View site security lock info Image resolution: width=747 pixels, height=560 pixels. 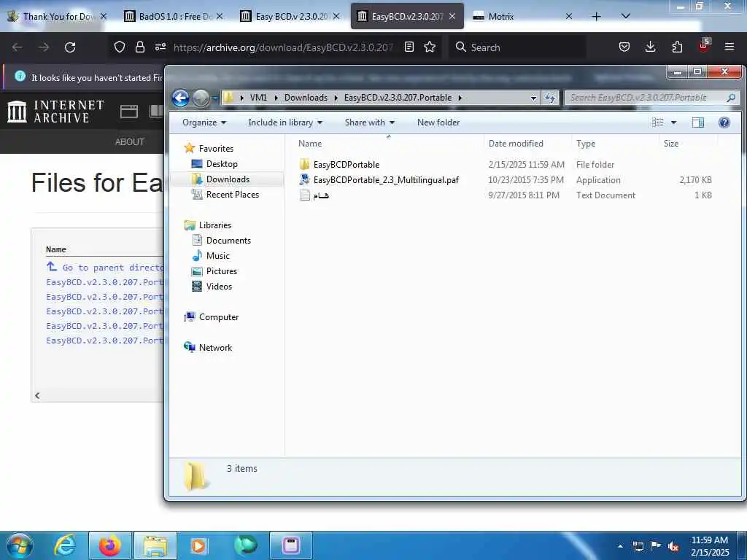pos(139,47)
